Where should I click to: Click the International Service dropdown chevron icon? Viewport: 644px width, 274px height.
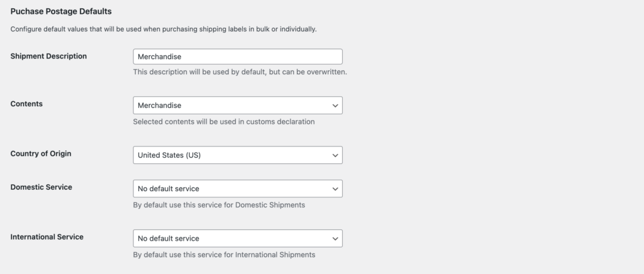pos(334,238)
